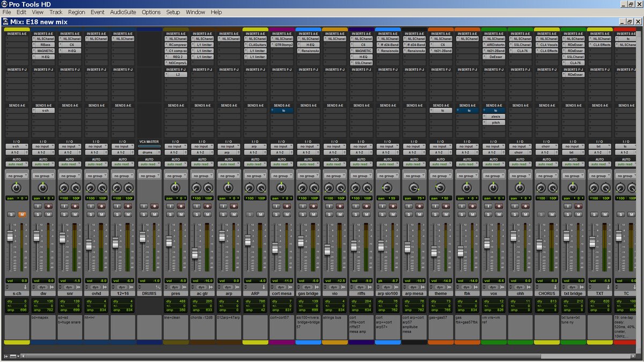Click pan knob on arp slo100 track

coord(387,187)
